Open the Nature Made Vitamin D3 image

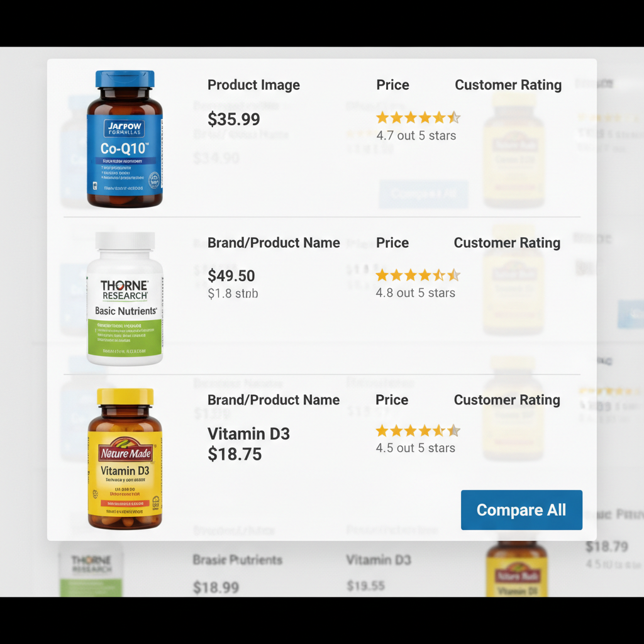coord(125,458)
